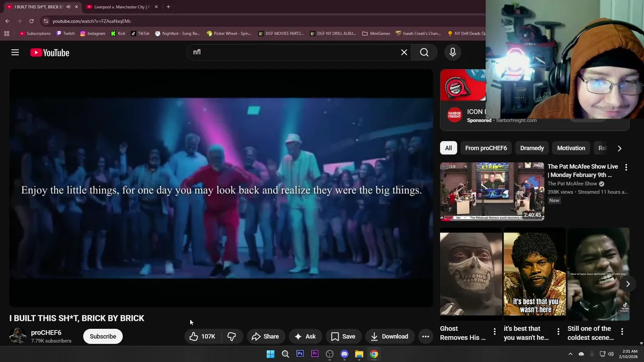The image size is (644, 362).
Task: Download the video
Action: coord(389,336)
